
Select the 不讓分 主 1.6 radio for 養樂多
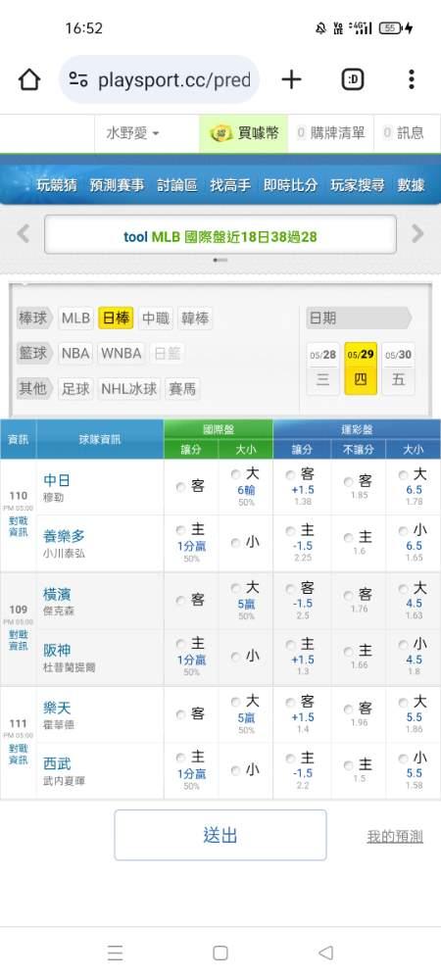coord(349,538)
